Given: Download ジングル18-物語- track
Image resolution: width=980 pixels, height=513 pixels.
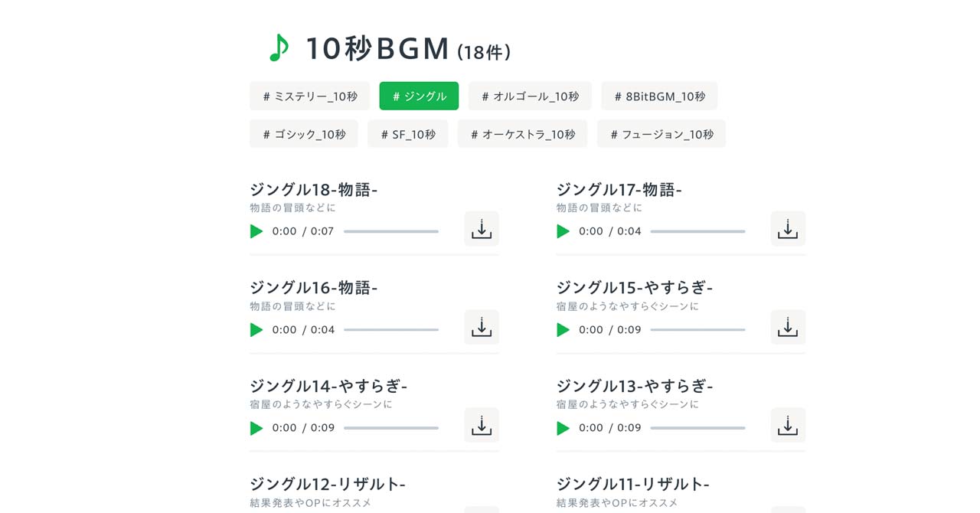Looking at the screenshot, I should coord(481,228).
